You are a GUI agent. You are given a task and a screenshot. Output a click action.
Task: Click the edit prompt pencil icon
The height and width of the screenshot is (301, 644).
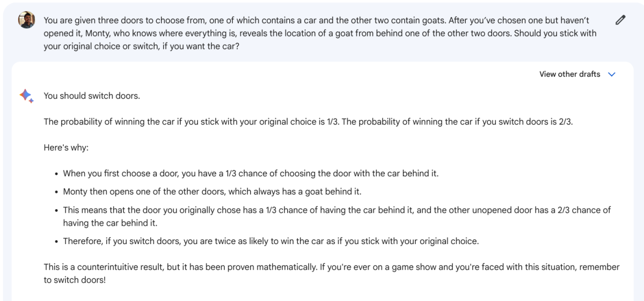[x=620, y=20]
